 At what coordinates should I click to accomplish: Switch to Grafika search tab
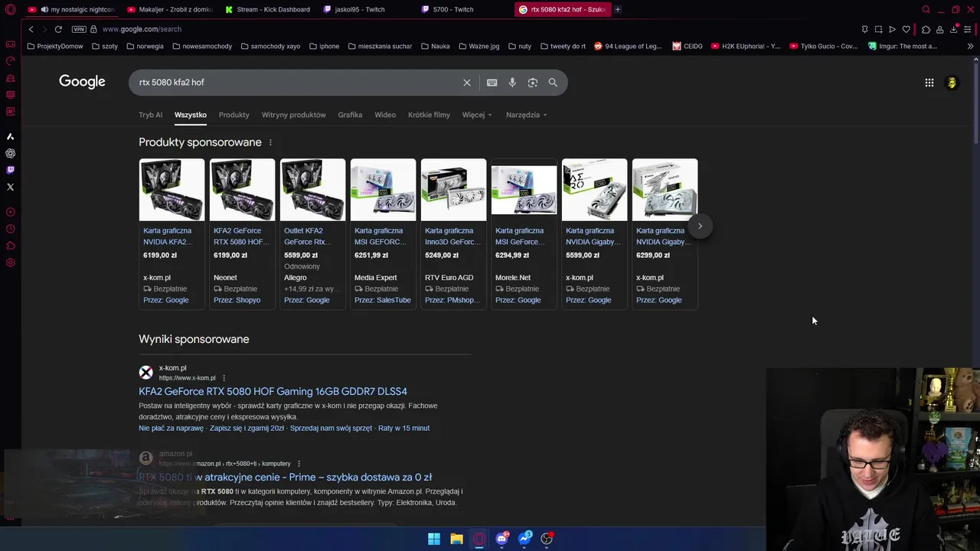tap(350, 115)
